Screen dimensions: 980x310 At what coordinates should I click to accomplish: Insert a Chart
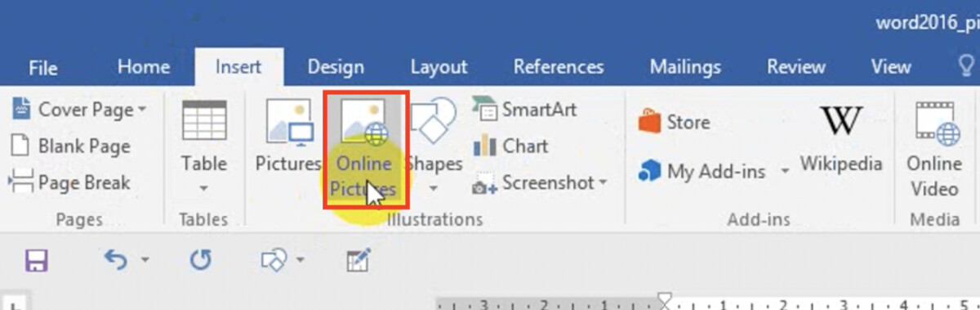coord(510,146)
